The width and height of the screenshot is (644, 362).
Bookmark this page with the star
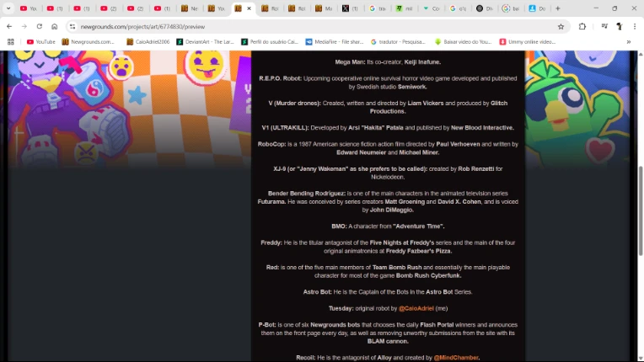tap(561, 27)
